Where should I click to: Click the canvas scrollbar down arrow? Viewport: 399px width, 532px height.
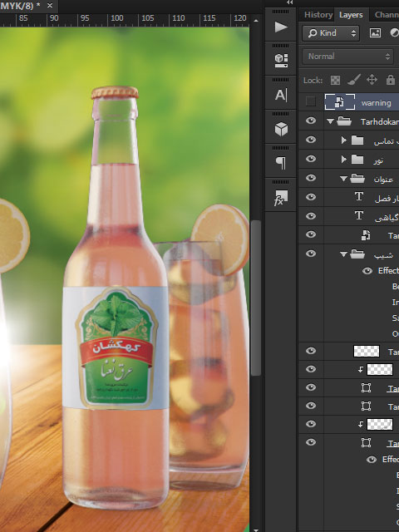coord(256,530)
